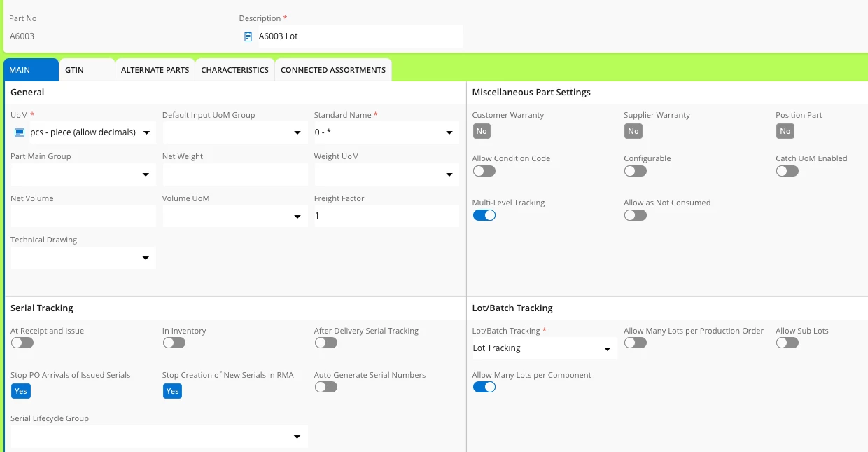
Task: Expand the Standard Name dropdown
Action: 449,132
